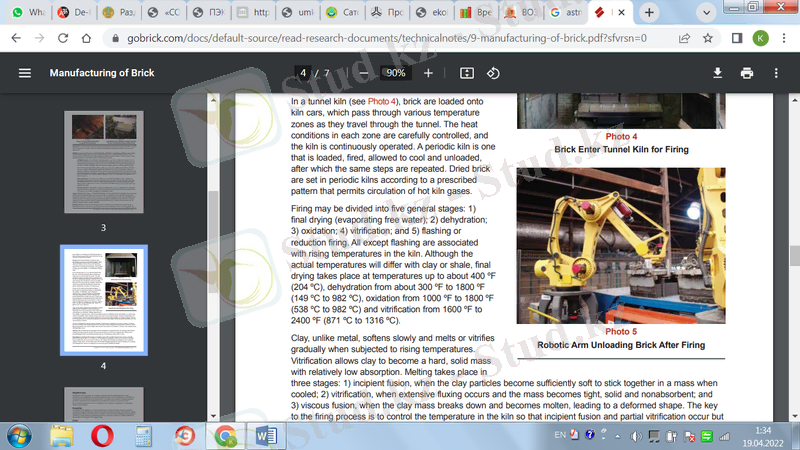This screenshot has width=800, height=450.
Task: Open PDF viewer more actions menu
Action: 776,73
